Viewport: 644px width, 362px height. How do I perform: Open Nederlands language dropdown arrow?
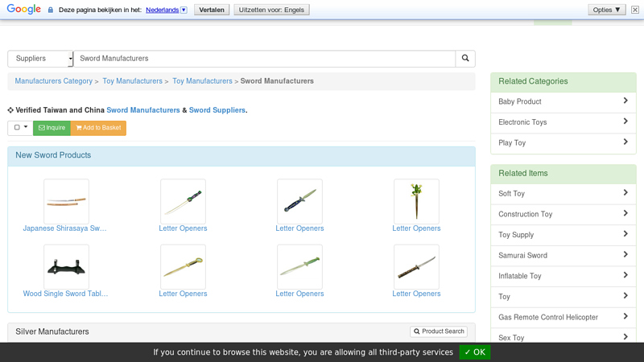click(x=184, y=10)
